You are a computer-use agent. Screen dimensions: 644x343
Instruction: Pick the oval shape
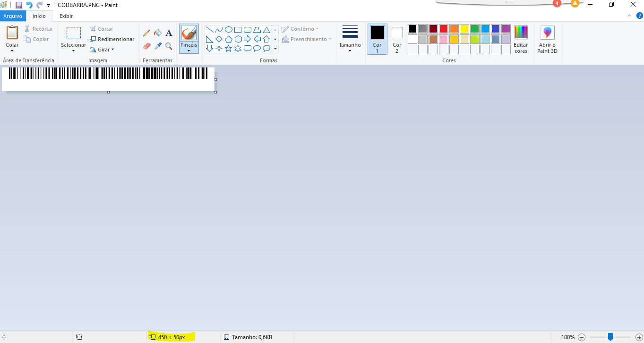228,30
